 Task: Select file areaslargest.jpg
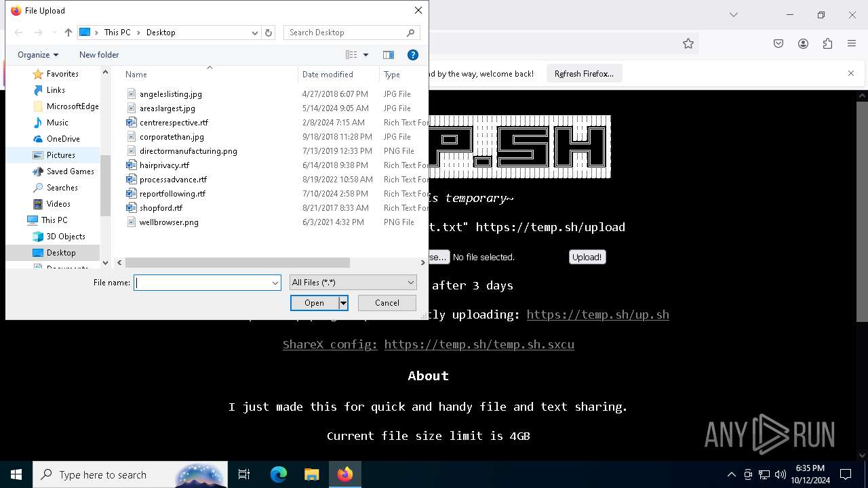[167, 108]
